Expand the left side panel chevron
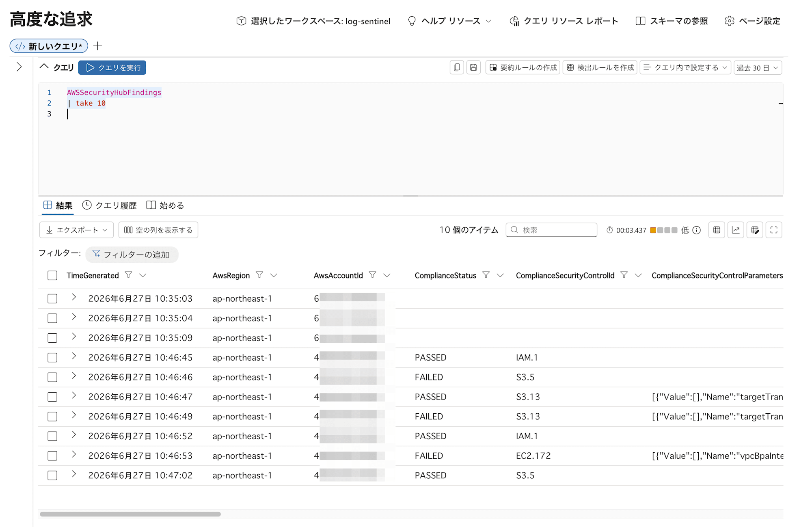Image resolution: width=812 pixels, height=527 pixels. [19, 67]
